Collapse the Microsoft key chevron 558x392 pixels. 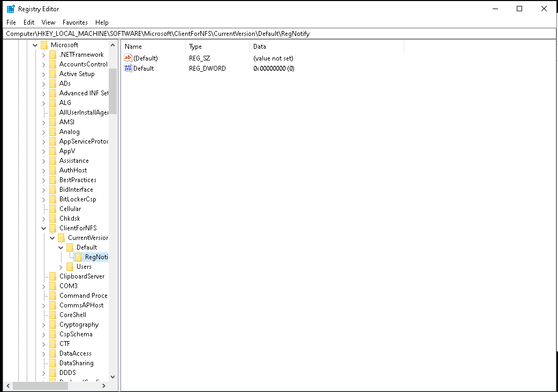click(35, 45)
